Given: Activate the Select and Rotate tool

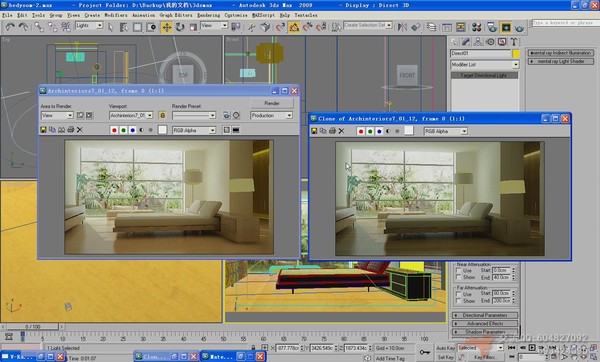Looking at the screenshot, I should coord(180,27).
